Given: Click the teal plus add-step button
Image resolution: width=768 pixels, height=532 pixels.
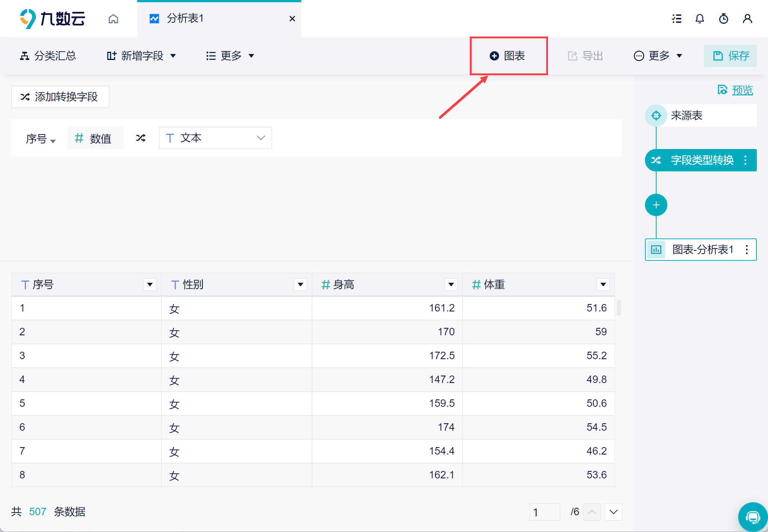Looking at the screenshot, I should [656, 205].
